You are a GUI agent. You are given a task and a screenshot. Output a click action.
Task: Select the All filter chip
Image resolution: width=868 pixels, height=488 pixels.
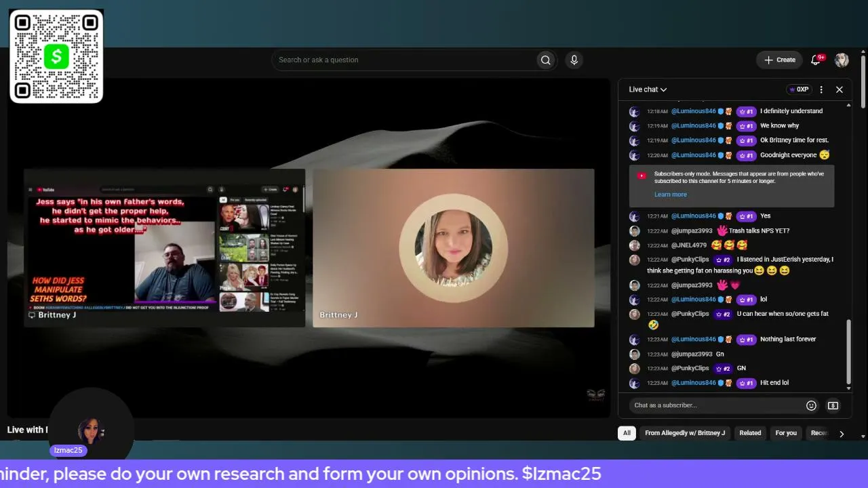click(627, 433)
